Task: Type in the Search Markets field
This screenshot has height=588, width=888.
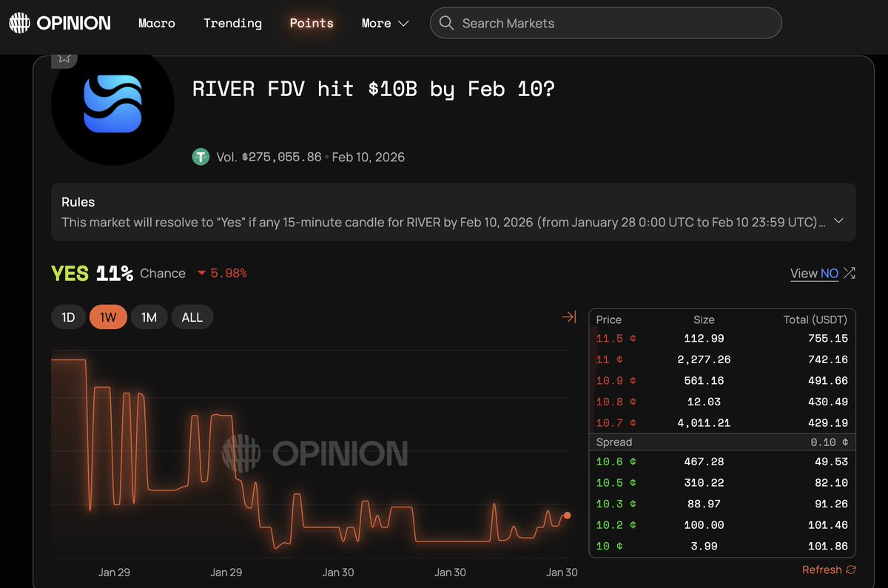Action: coord(614,23)
